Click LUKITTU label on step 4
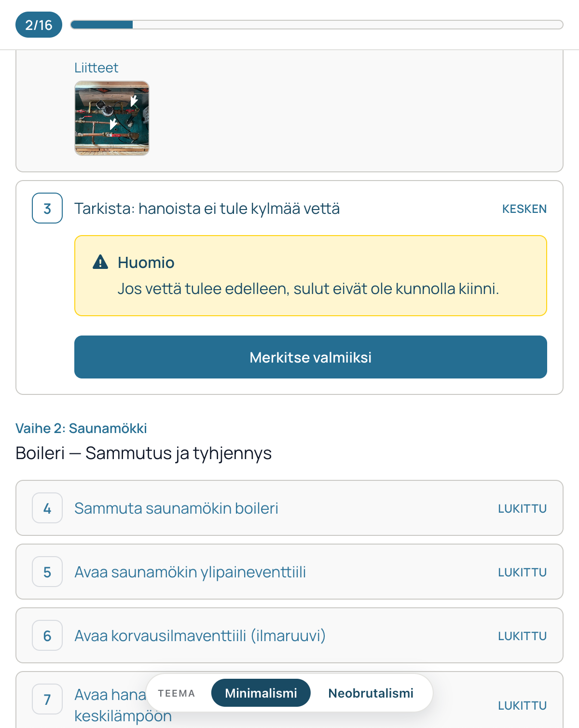This screenshot has width=579, height=728. [x=523, y=508]
